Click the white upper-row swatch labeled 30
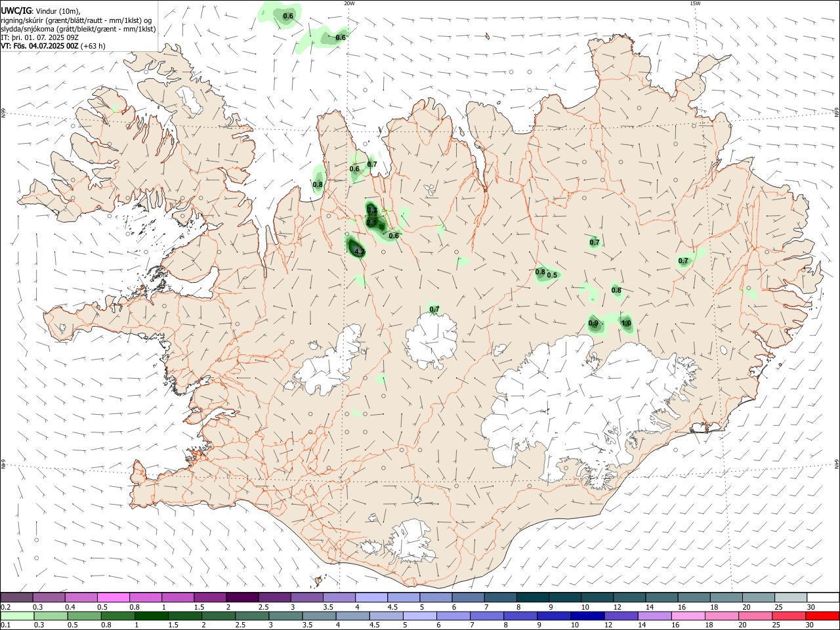840x630 pixels. coord(824,597)
